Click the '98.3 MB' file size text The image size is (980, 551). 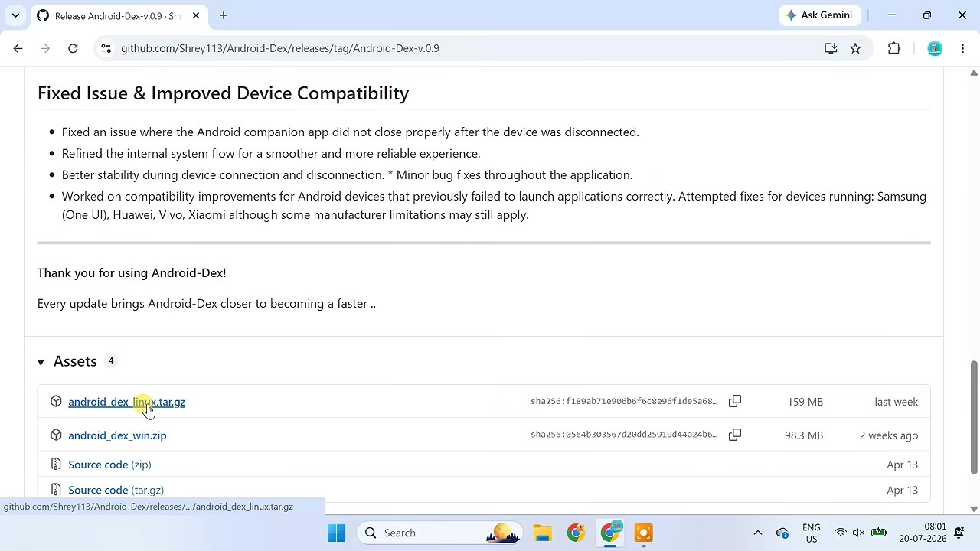pos(804,435)
